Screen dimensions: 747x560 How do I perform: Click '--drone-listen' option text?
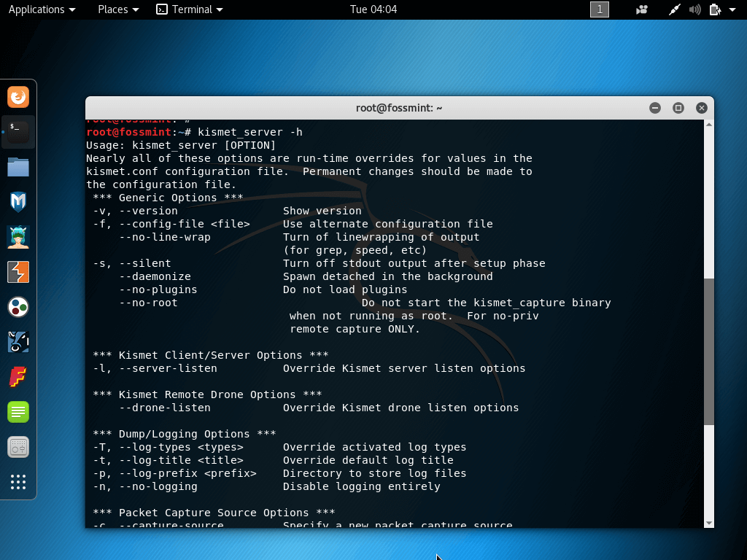coord(165,408)
